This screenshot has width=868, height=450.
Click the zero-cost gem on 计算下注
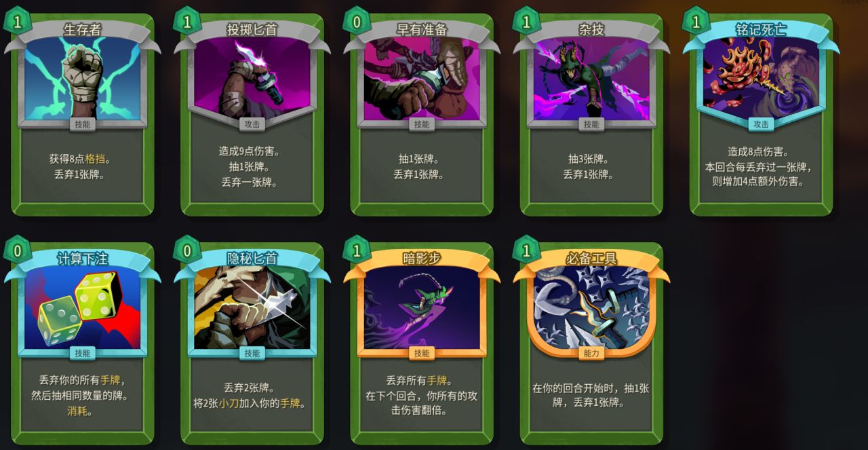click(18, 250)
